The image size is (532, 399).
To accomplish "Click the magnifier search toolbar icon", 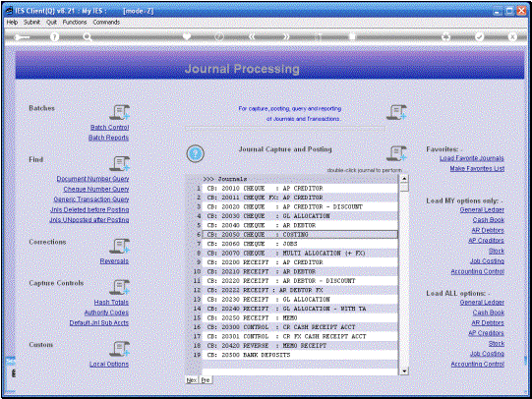I will (88, 37).
